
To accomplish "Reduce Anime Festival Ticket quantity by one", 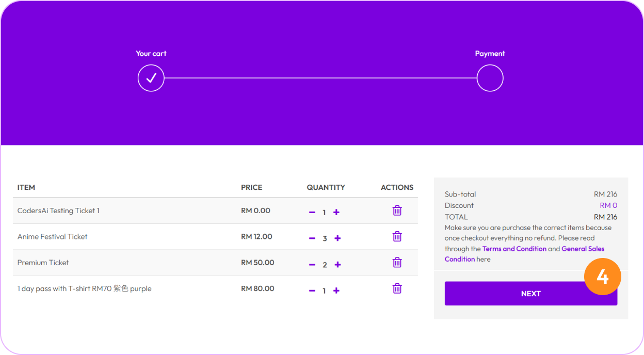I will pos(312,238).
